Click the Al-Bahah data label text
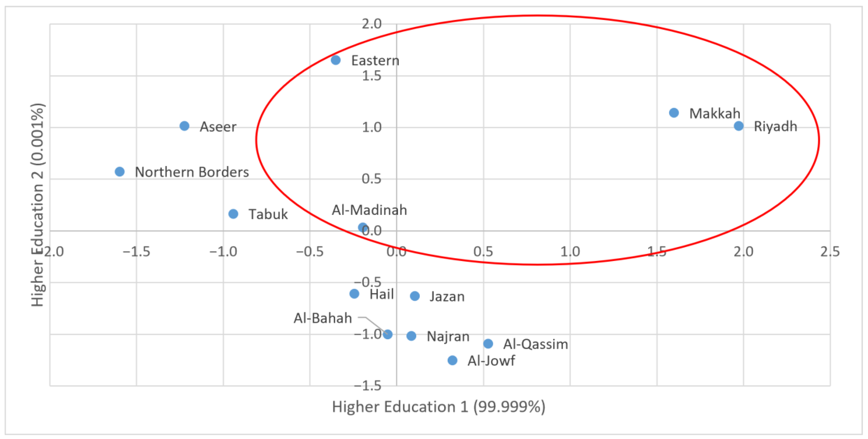This screenshot has height=439, width=868. [322, 318]
